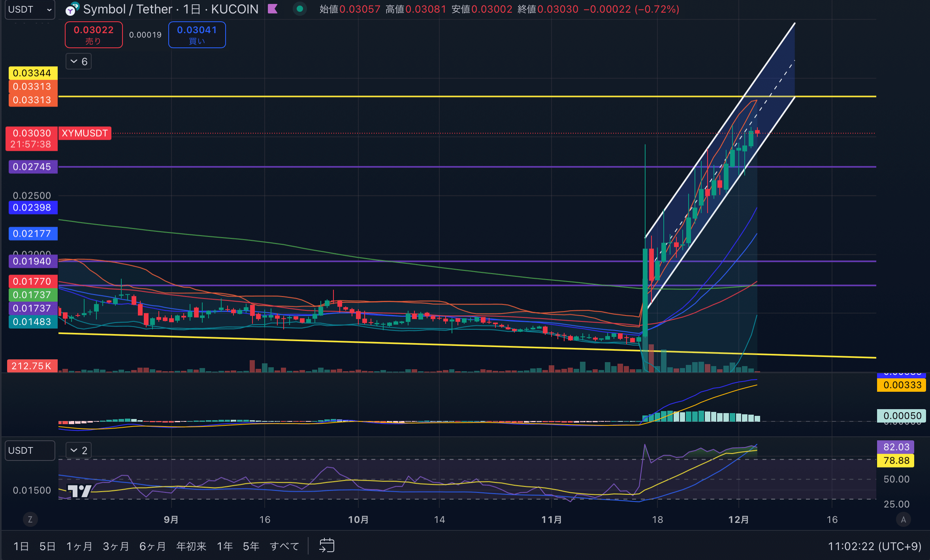
Task: Click the 12月 date label on axis
Action: click(x=738, y=520)
